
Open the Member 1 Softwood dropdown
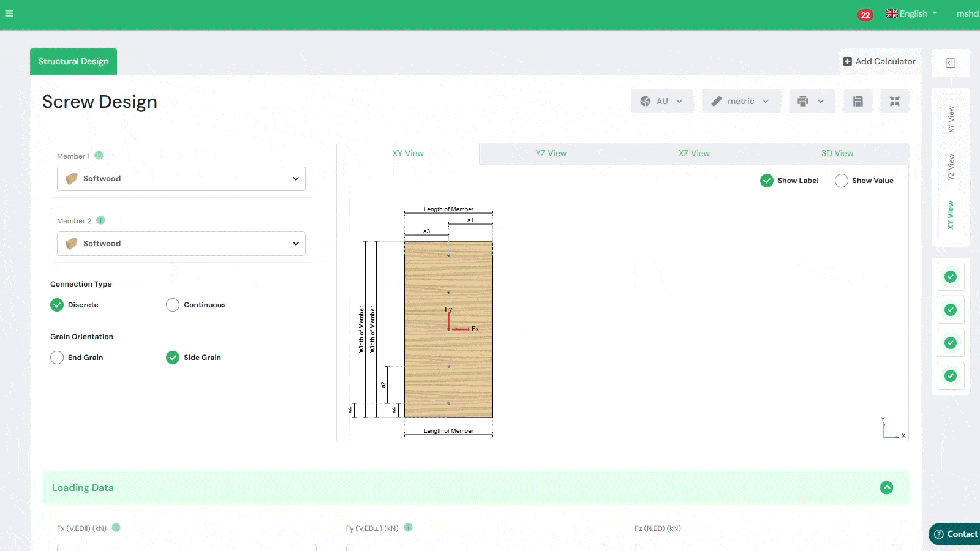pos(181,179)
